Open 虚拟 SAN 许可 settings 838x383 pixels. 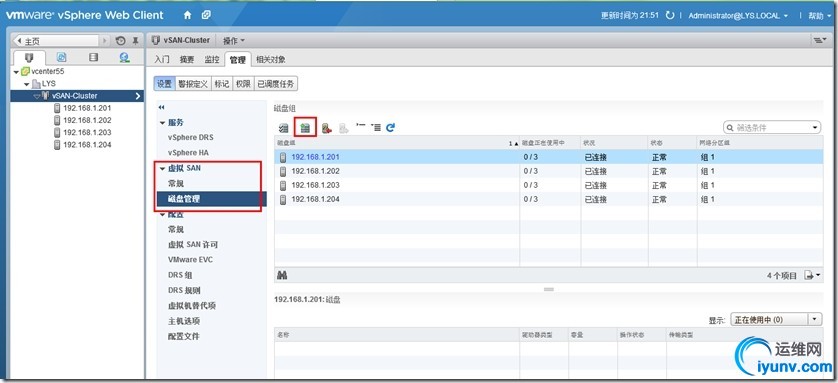[x=193, y=245]
